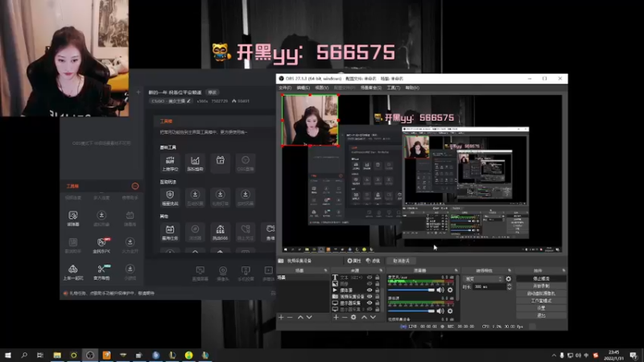Click Stop Streaming button in OBS
This screenshot has height=362, width=644.
click(x=541, y=278)
